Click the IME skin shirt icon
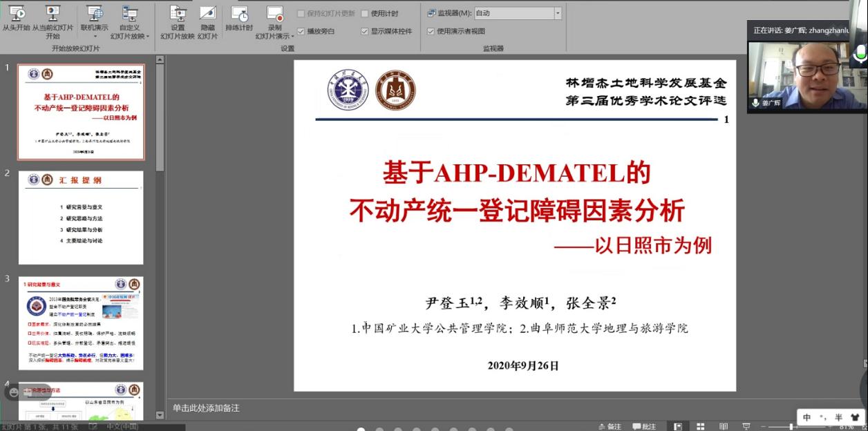This screenshot has width=868, height=431. pos(855,418)
